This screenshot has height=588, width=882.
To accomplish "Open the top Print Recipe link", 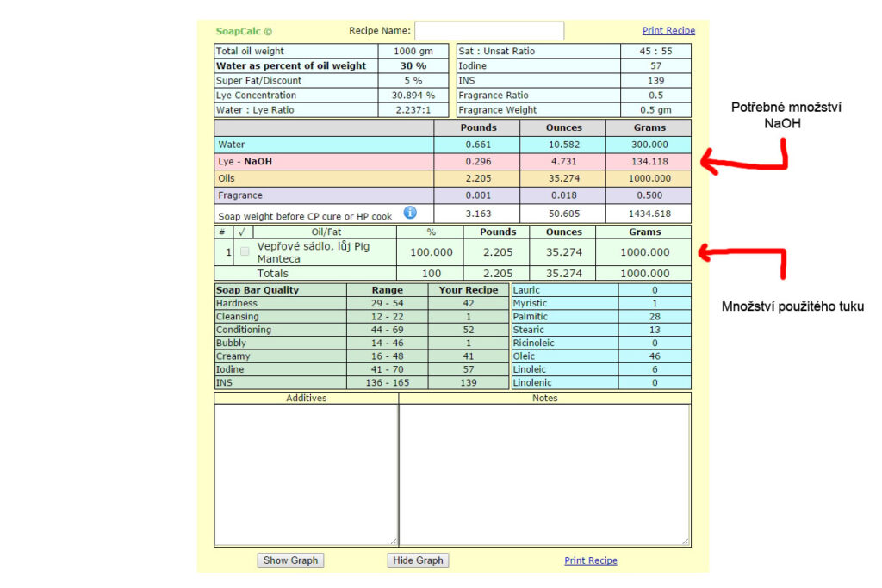I will click(668, 31).
